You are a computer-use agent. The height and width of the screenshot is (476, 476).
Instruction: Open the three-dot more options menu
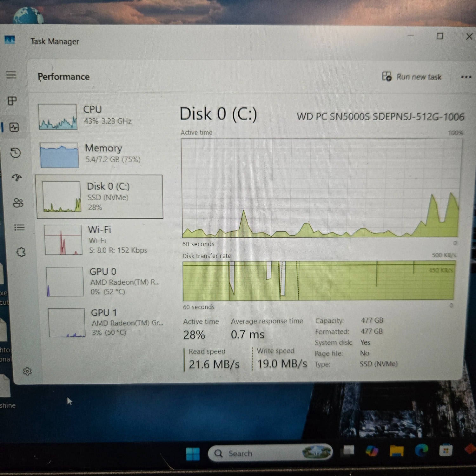pyautogui.click(x=466, y=77)
